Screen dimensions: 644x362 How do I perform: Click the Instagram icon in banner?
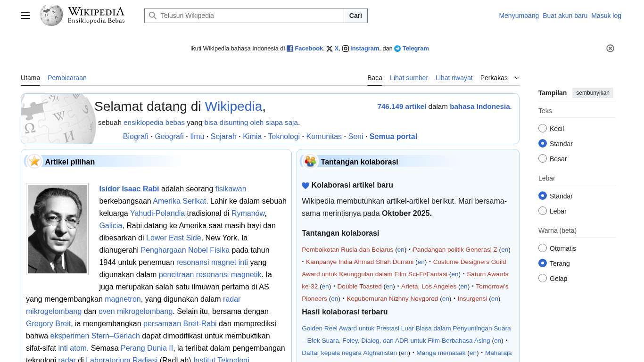(346, 49)
